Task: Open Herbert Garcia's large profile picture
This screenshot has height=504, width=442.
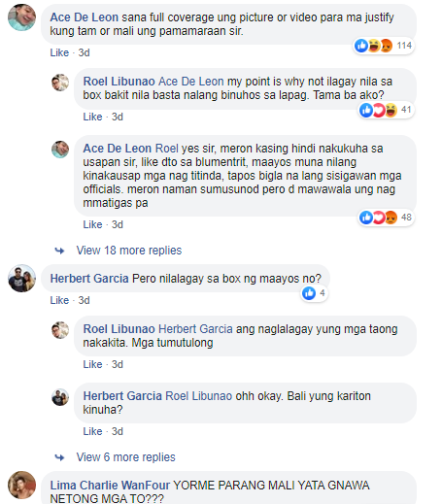Action: [x=21, y=279]
